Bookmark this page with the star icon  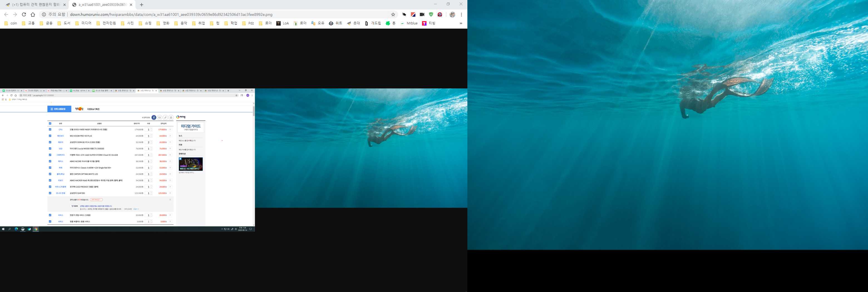pos(393,14)
